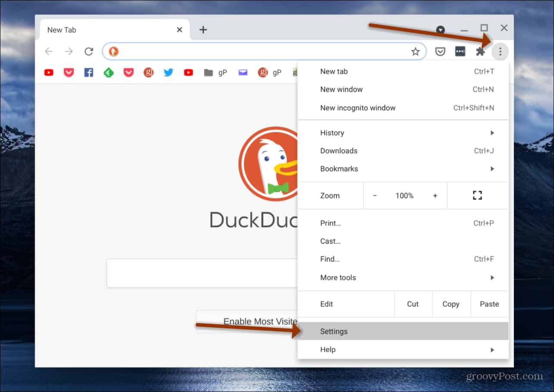Open the groovyPost gP bookmark after the mail icon

click(270, 72)
